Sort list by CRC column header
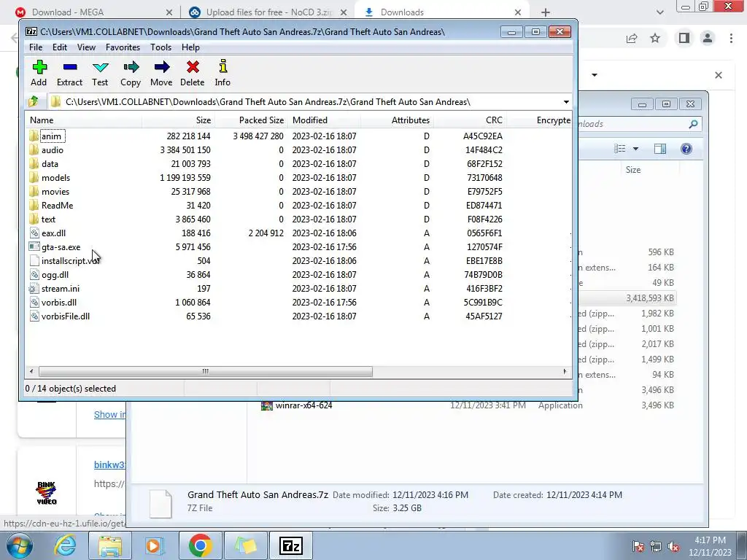 click(471, 120)
